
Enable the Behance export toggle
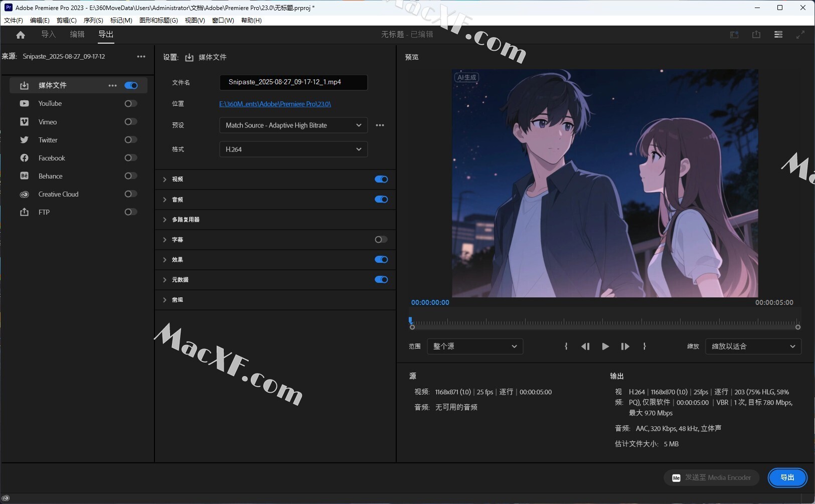point(131,176)
